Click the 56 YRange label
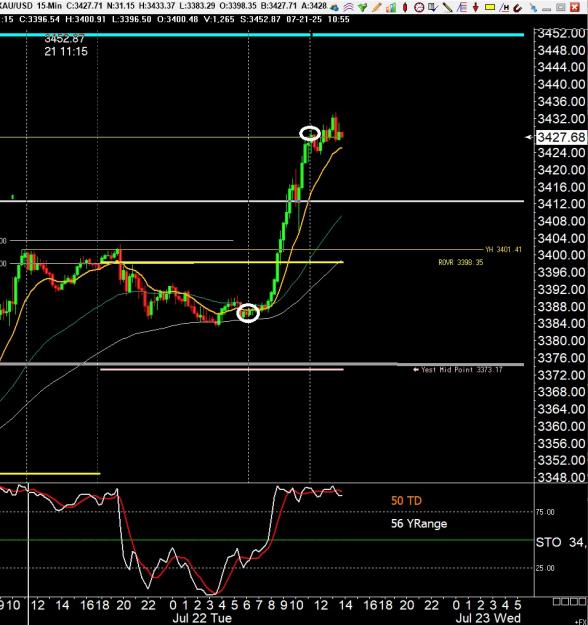588x625 pixels. [x=419, y=524]
